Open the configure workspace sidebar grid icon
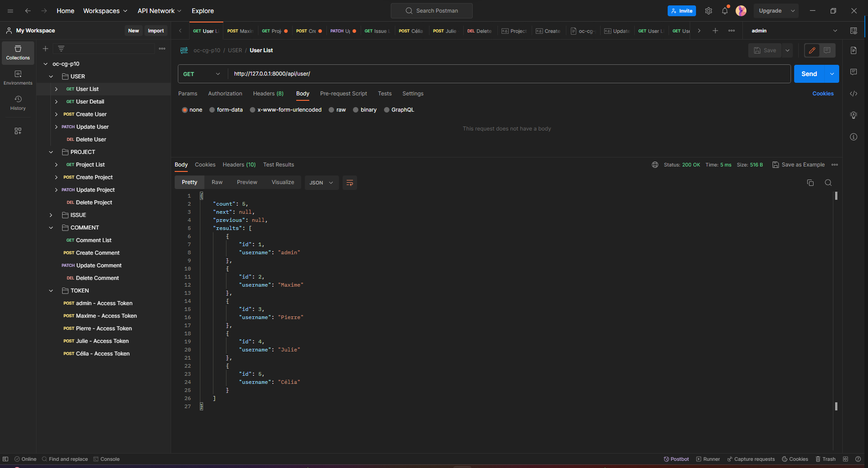868x468 pixels. [18, 131]
